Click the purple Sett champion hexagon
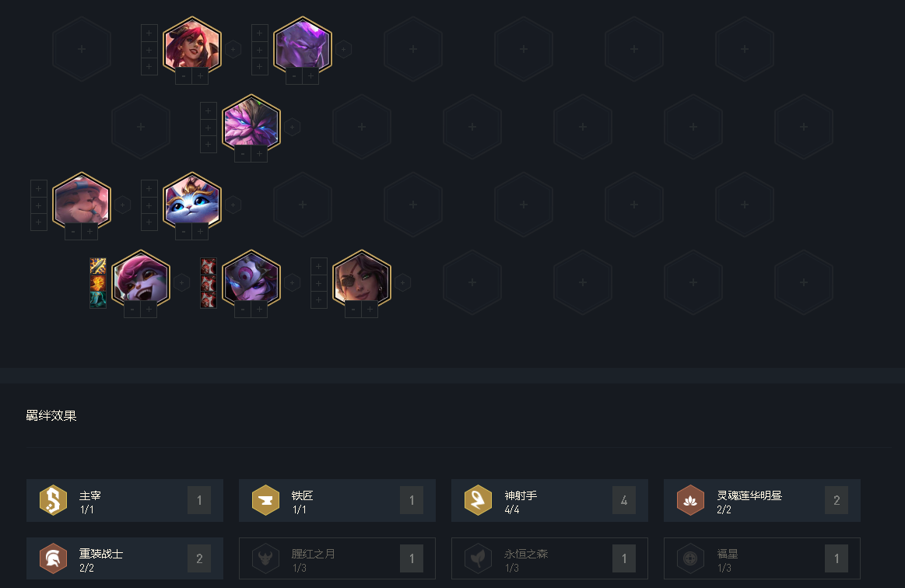The image size is (905, 588). (x=303, y=45)
